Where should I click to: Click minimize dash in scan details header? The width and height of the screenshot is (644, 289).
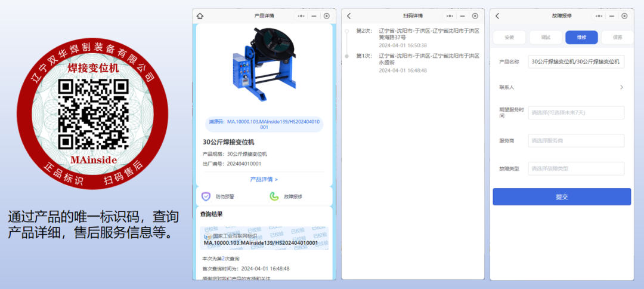(463, 16)
